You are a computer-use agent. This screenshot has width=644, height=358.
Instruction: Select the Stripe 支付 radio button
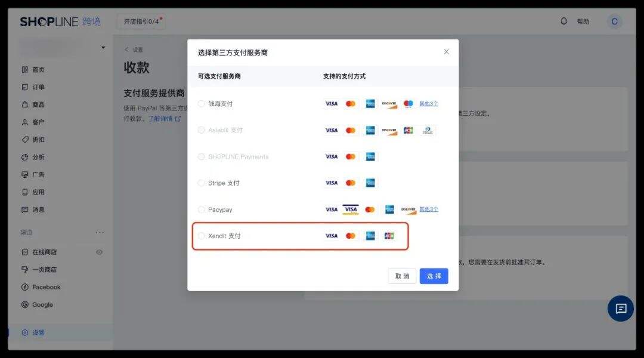click(201, 183)
